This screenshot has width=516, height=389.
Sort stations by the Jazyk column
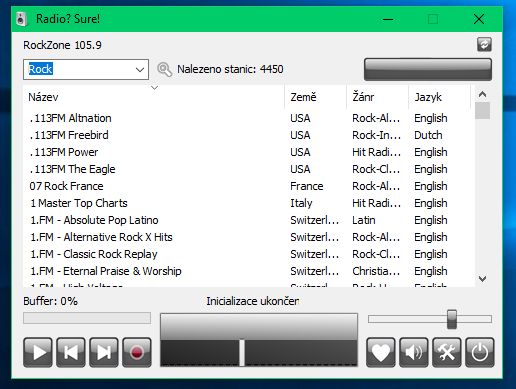439,97
